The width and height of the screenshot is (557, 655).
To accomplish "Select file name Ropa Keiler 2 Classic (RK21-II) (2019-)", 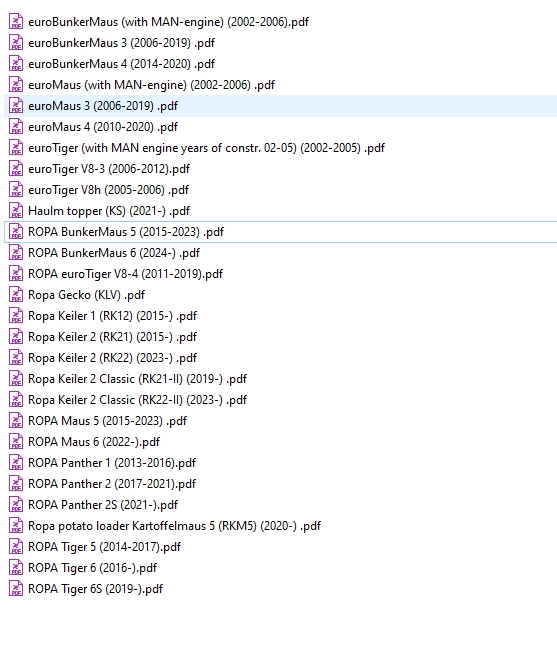I will tap(137, 379).
